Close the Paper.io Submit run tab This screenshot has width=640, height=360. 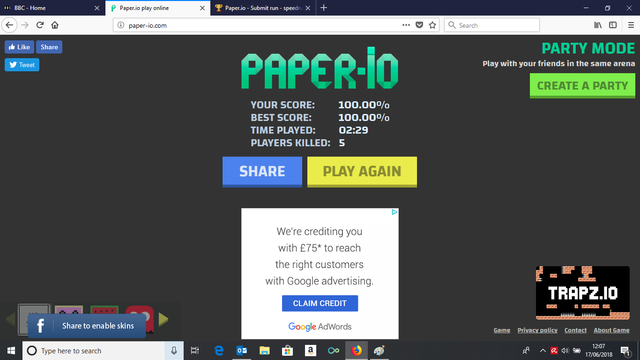[x=308, y=8]
